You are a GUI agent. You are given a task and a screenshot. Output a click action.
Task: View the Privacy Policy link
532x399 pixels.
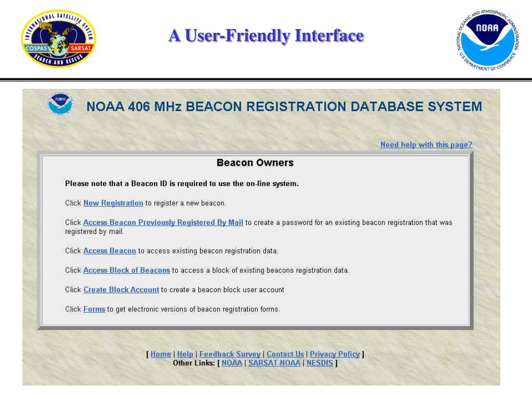pyautogui.click(x=335, y=354)
